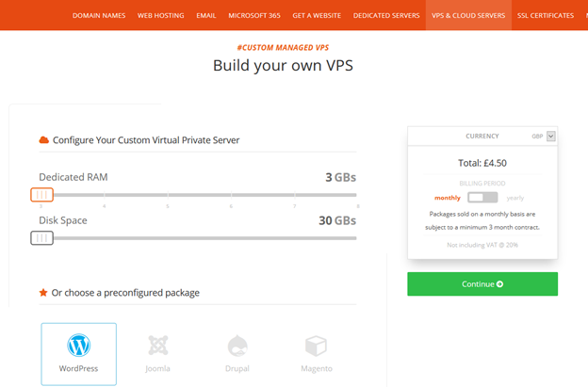This screenshot has width=588, height=387.
Task: Open the GBP currency dropdown arrow
Action: pos(551,136)
